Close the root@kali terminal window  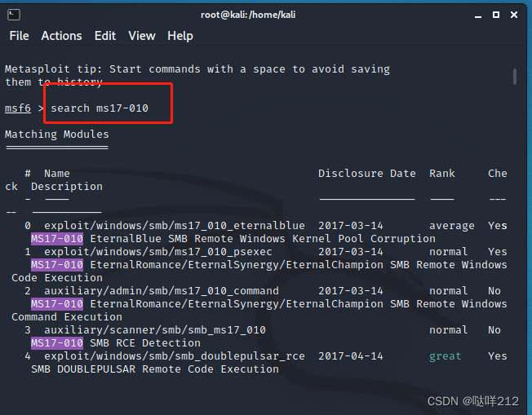point(514,15)
